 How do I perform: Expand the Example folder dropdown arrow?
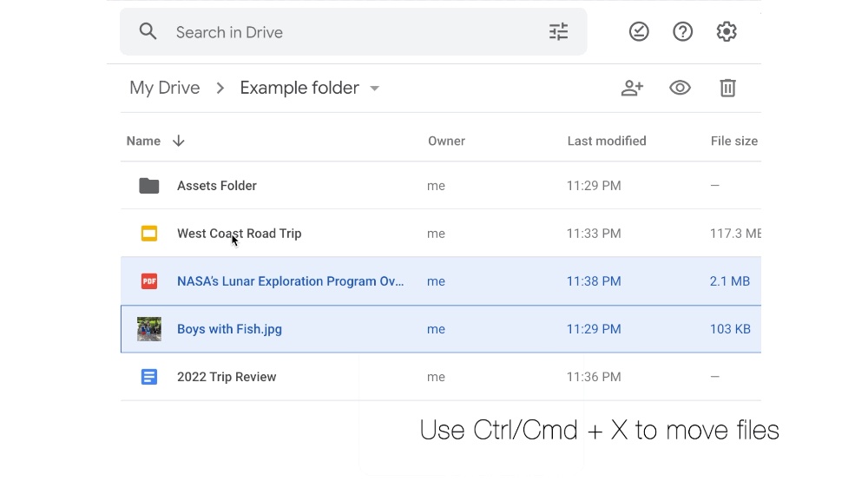click(x=375, y=89)
